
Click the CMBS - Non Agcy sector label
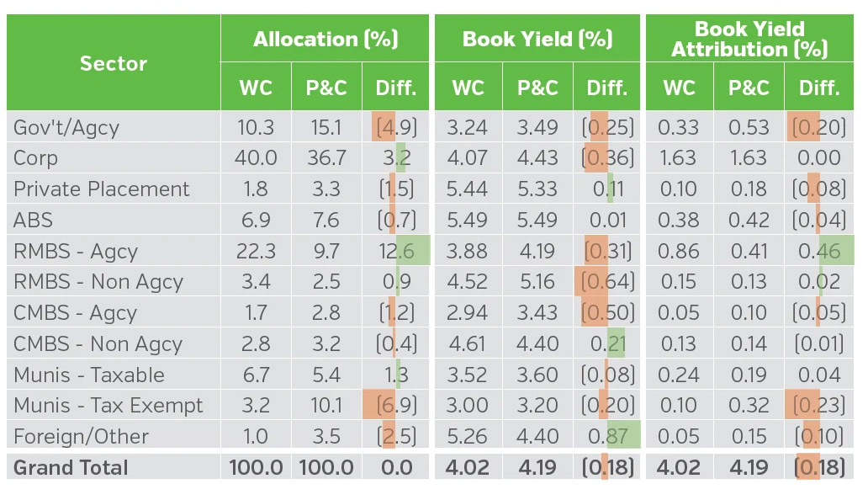pyautogui.click(x=98, y=344)
